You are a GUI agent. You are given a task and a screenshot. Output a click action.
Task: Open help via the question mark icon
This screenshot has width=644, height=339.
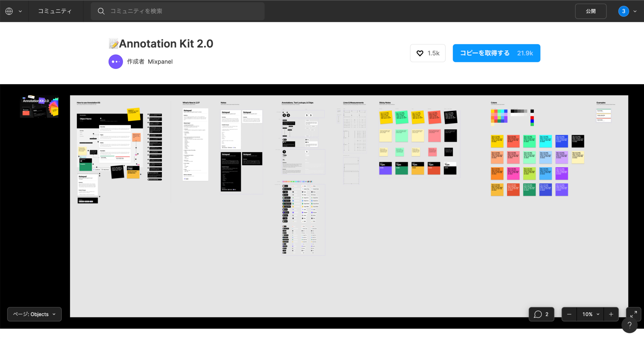pyautogui.click(x=629, y=325)
